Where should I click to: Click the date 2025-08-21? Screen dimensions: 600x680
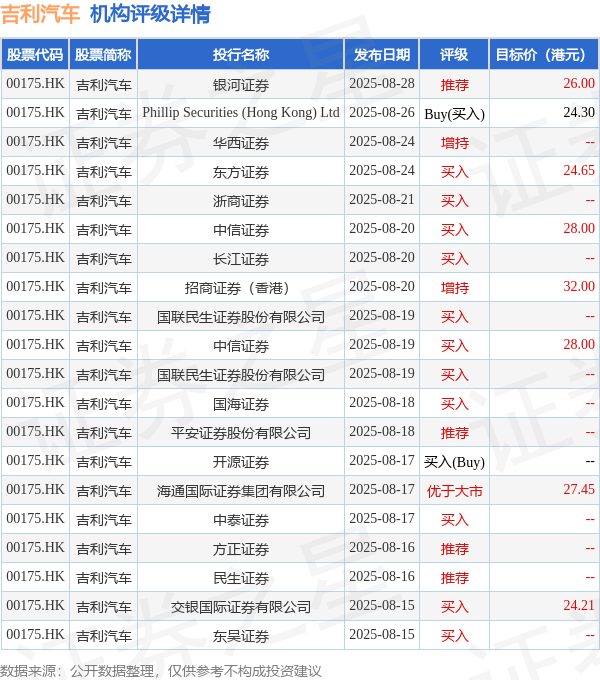click(382, 199)
